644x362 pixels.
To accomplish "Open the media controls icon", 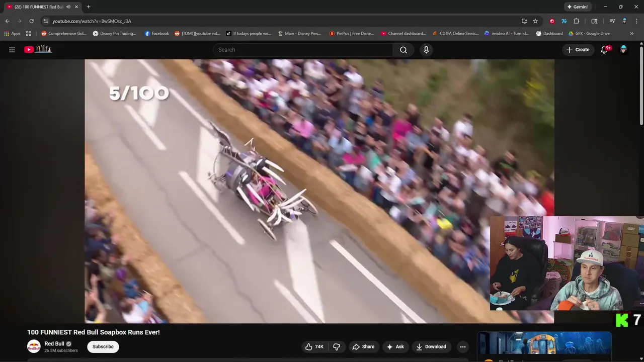I will tap(612, 21).
